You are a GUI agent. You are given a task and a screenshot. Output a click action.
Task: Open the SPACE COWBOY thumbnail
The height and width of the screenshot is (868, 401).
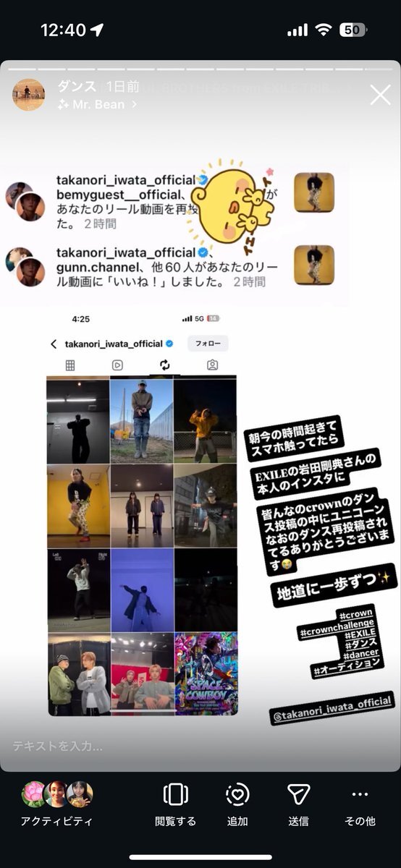206,674
